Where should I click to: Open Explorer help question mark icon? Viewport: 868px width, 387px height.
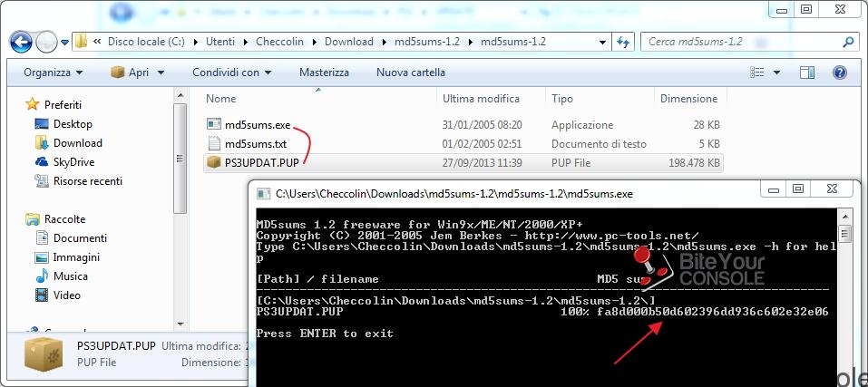click(x=840, y=73)
